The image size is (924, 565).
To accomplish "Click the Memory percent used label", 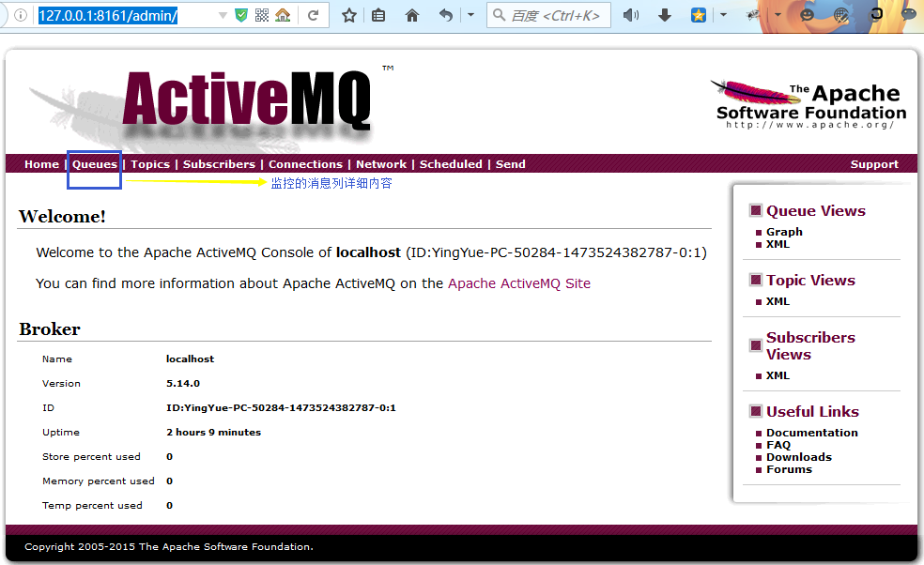I will point(99,481).
